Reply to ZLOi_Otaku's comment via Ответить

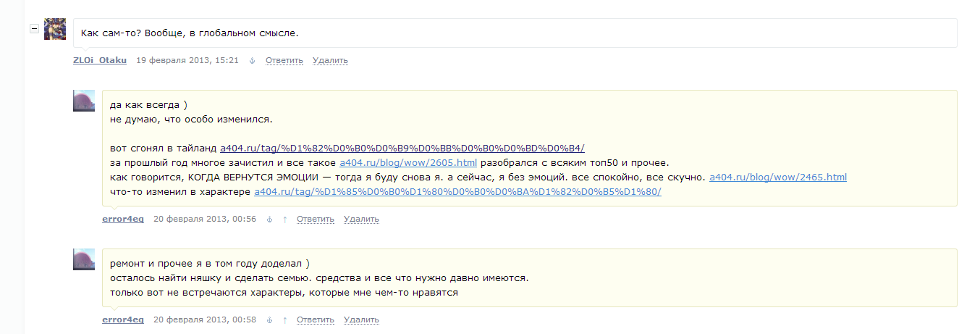pyautogui.click(x=284, y=60)
